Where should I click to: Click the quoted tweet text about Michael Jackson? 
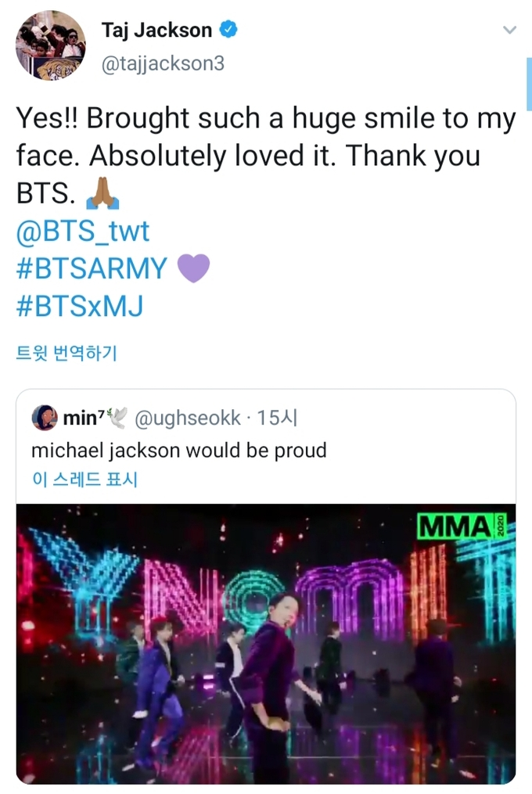(178, 451)
